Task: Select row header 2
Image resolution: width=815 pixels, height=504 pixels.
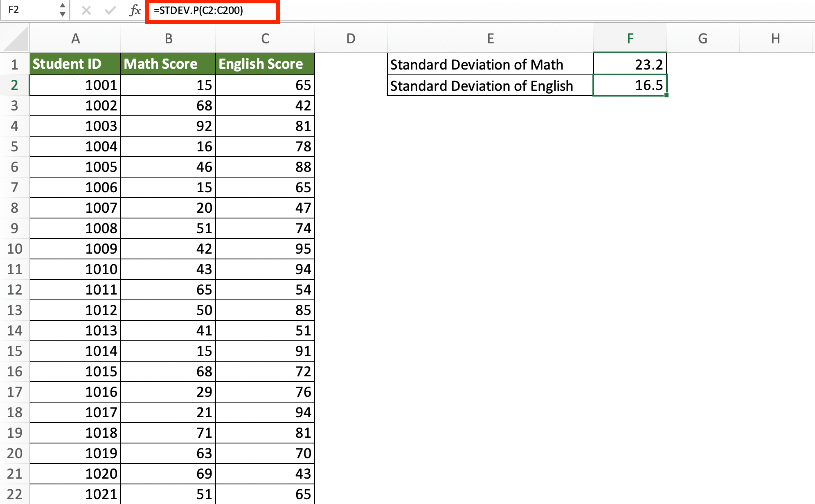Action: click(15, 85)
